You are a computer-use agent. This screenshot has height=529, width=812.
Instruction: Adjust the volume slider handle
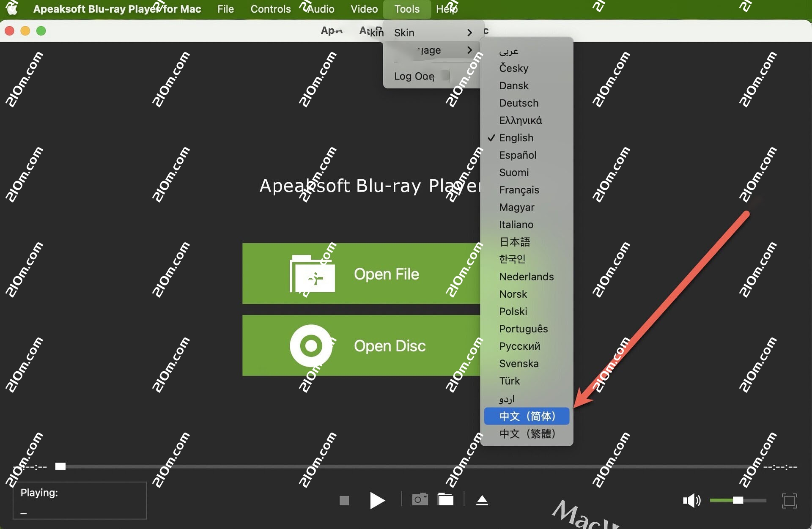point(738,501)
